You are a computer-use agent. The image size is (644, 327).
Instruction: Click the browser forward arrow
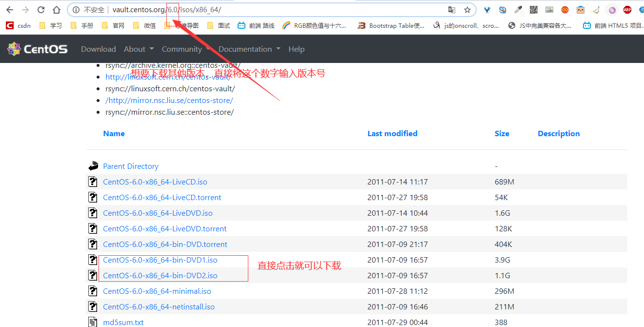coord(25,10)
